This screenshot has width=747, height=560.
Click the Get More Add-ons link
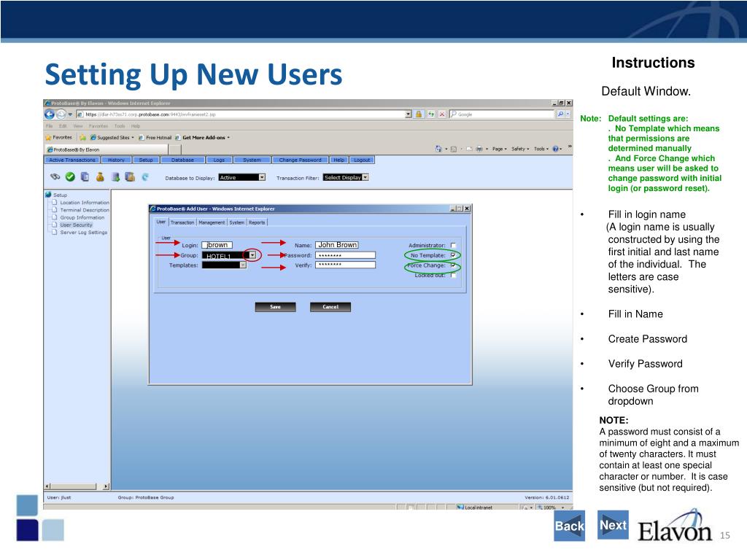coord(203,138)
